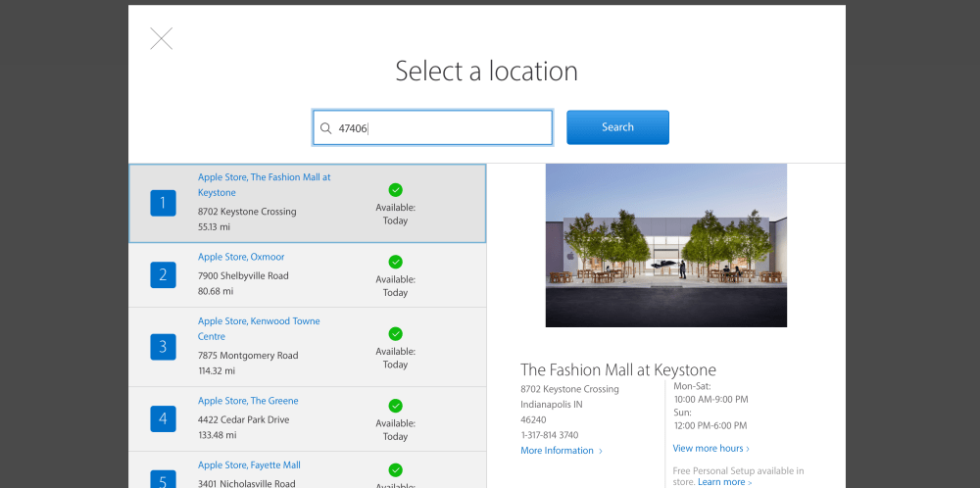Image resolution: width=980 pixels, height=488 pixels.
Task: Select the number 2 store badge
Action: coord(163,274)
